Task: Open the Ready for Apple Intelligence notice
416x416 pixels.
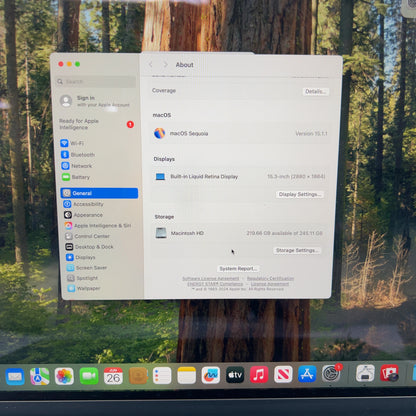Action: click(97, 124)
